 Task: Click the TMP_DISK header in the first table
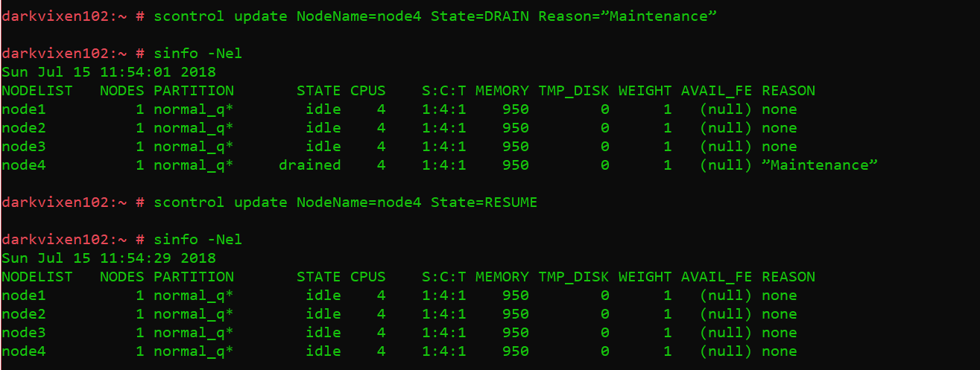(573, 91)
